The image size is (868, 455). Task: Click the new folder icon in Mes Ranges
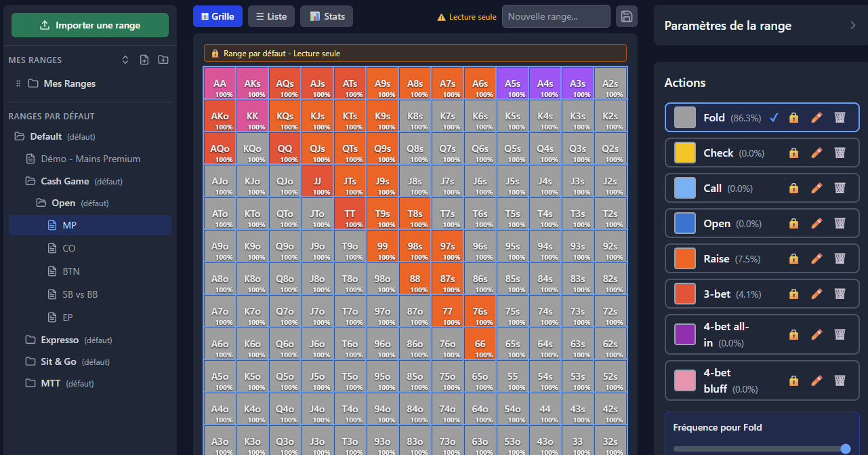click(x=163, y=60)
